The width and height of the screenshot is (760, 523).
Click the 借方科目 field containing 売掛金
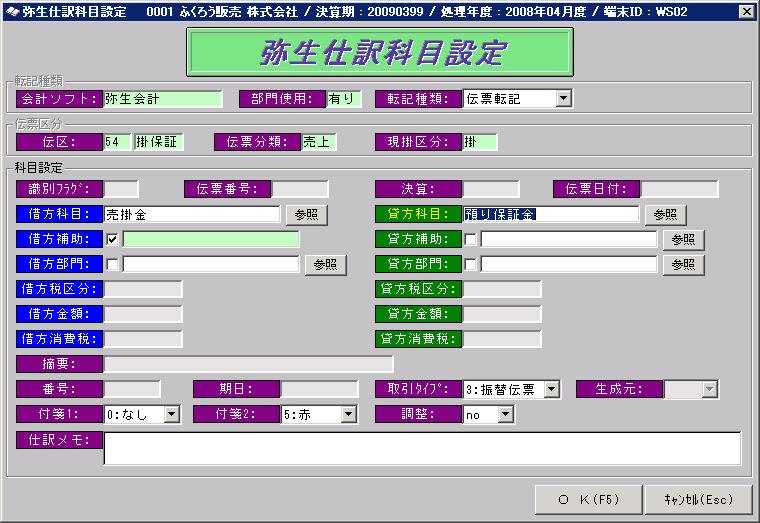tap(192, 214)
